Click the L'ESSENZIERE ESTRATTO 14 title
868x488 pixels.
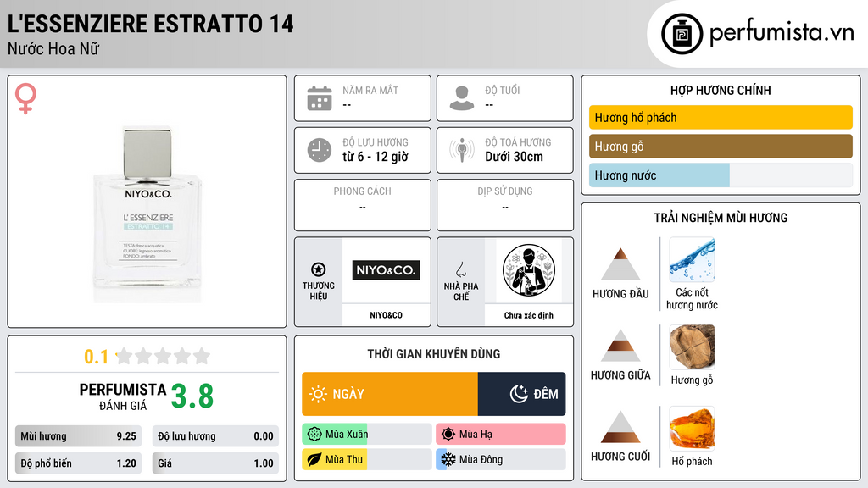(150, 24)
